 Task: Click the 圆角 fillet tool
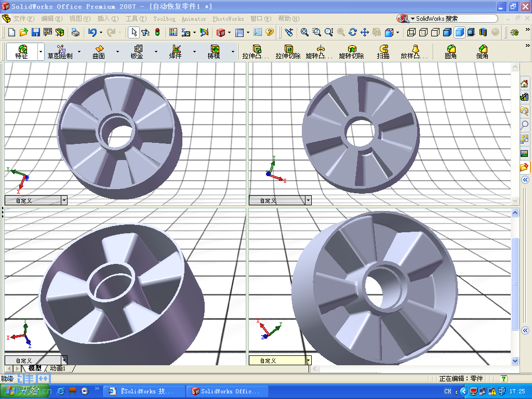[450, 52]
